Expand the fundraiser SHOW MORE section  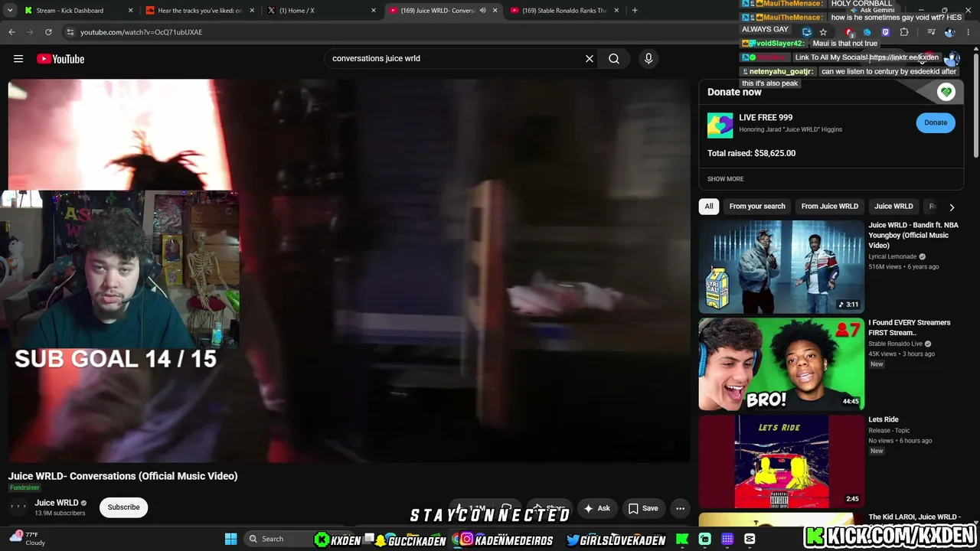[x=725, y=179]
